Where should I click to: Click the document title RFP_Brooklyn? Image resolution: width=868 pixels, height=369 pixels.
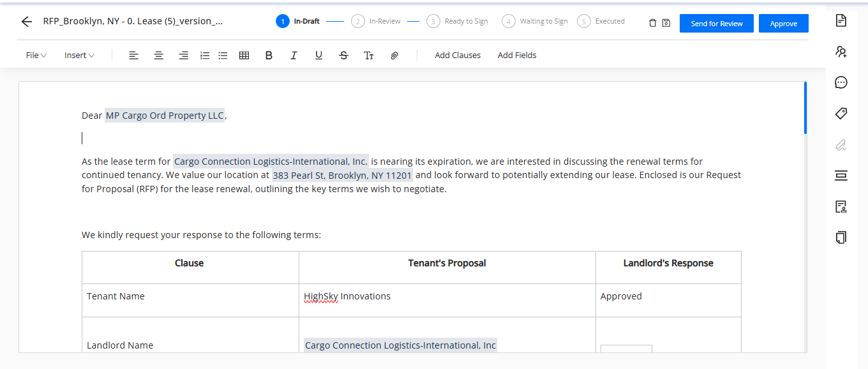pyautogui.click(x=133, y=21)
